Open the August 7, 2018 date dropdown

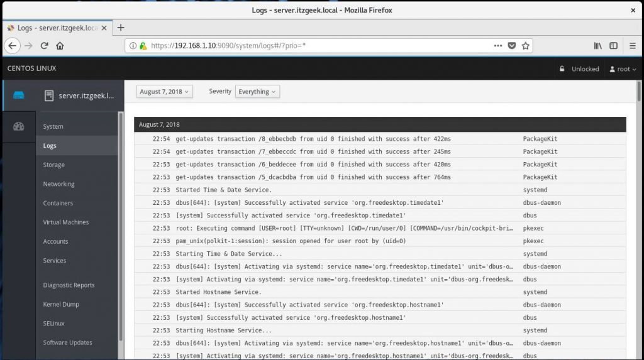click(164, 92)
